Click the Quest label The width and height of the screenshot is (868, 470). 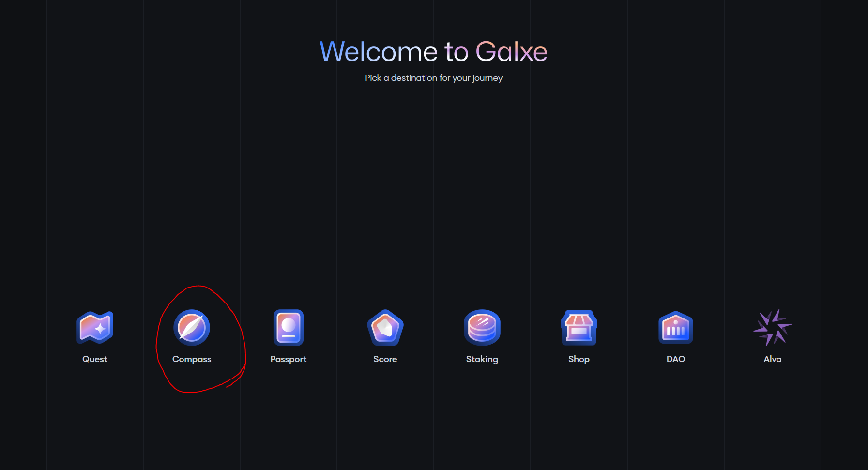coord(95,359)
